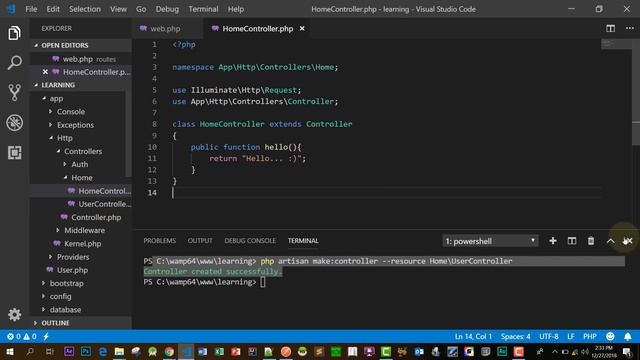Viewport: 640px width, 360px height.
Task: Split the terminal panel
Action: 572,241
